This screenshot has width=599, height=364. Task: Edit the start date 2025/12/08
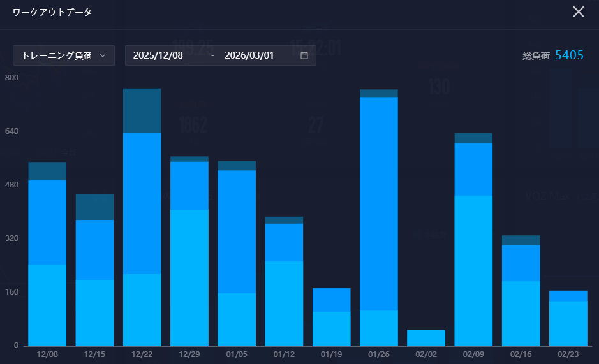coord(158,55)
